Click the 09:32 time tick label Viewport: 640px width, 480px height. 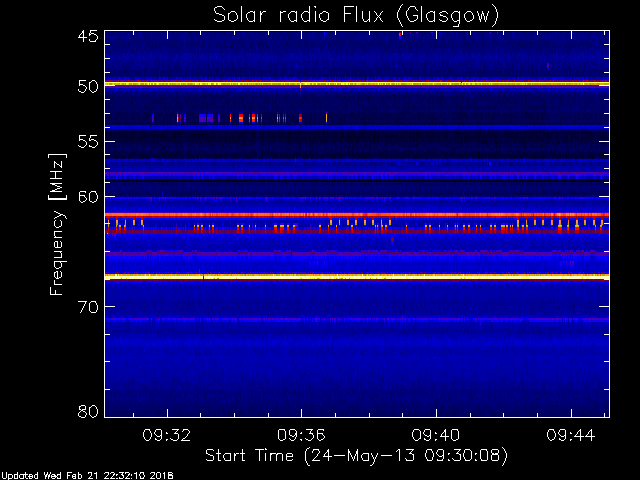pyautogui.click(x=167, y=435)
